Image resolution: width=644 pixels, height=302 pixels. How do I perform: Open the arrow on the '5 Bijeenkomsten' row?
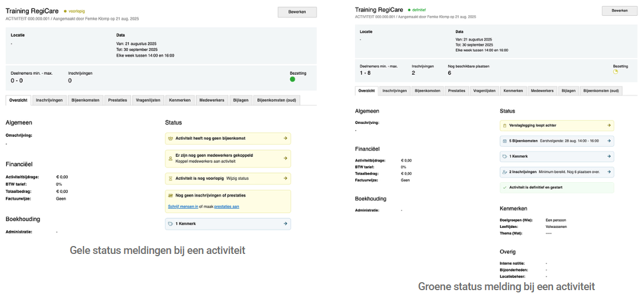(x=609, y=141)
